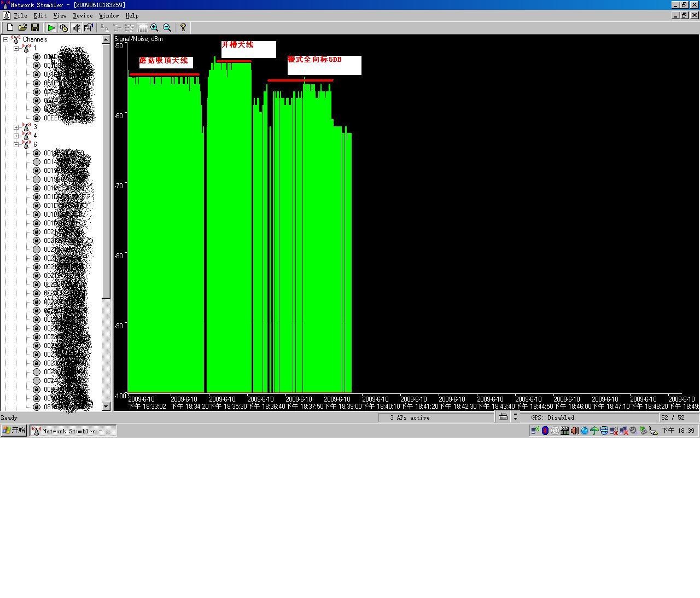Viewport: 700px width, 598px height.
Task: Click the blue globe tray icon
Action: pyautogui.click(x=585, y=431)
